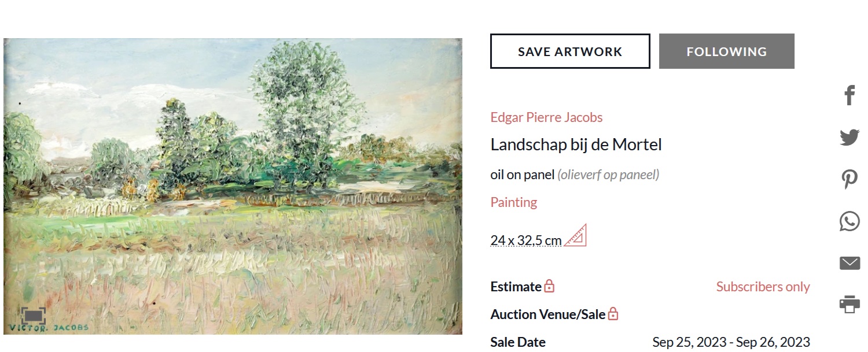This screenshot has width=868, height=352.
Task: Pin artwork to Pinterest
Action: click(849, 179)
